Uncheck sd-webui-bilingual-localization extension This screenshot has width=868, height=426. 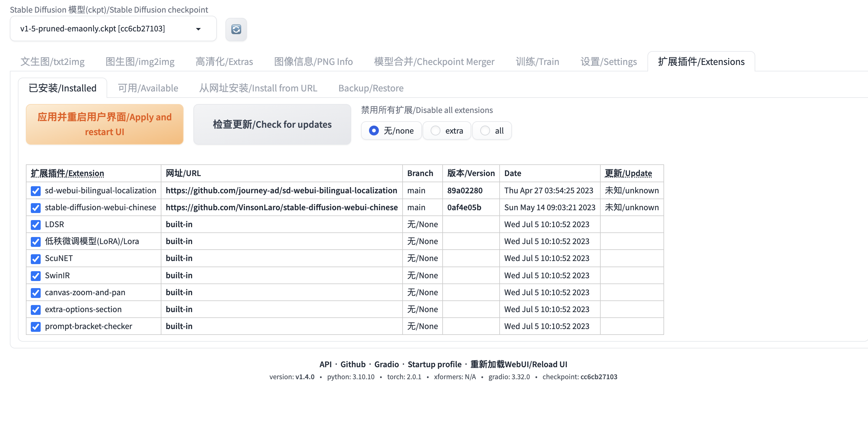click(35, 191)
